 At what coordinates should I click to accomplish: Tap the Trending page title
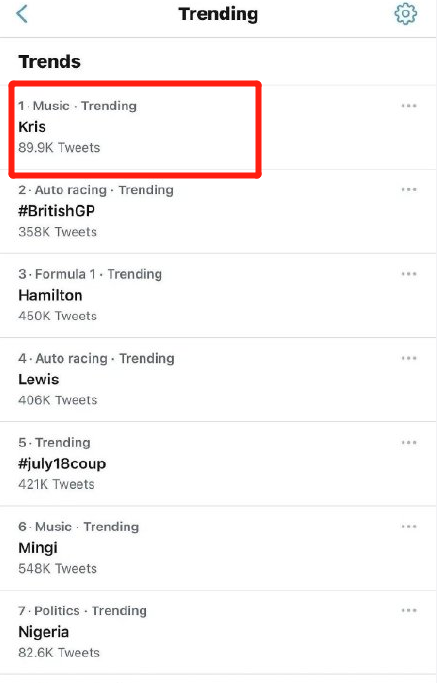[x=218, y=14]
